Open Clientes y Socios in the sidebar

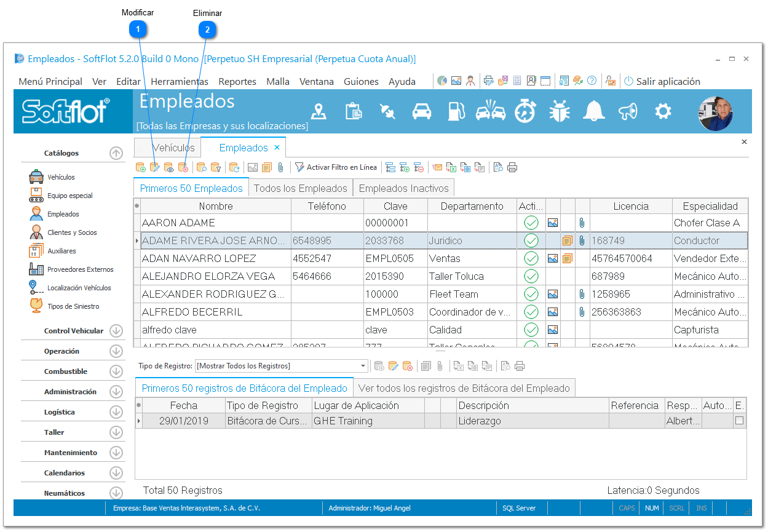point(63,232)
